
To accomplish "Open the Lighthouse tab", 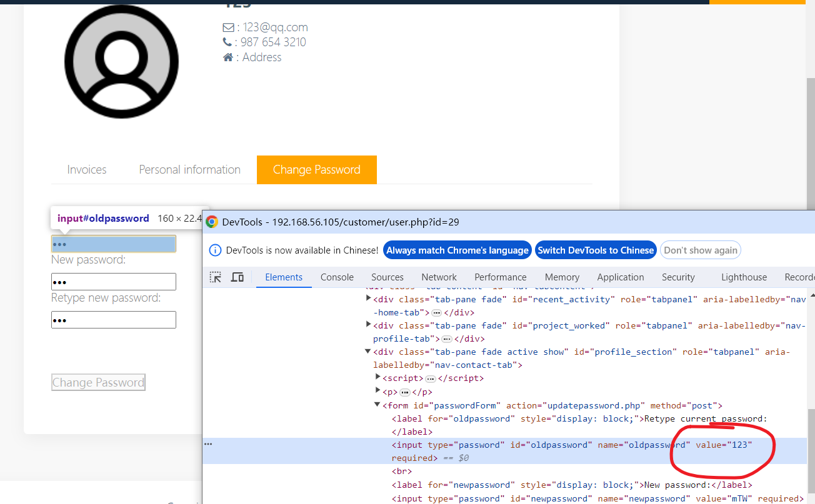I will pos(744,277).
